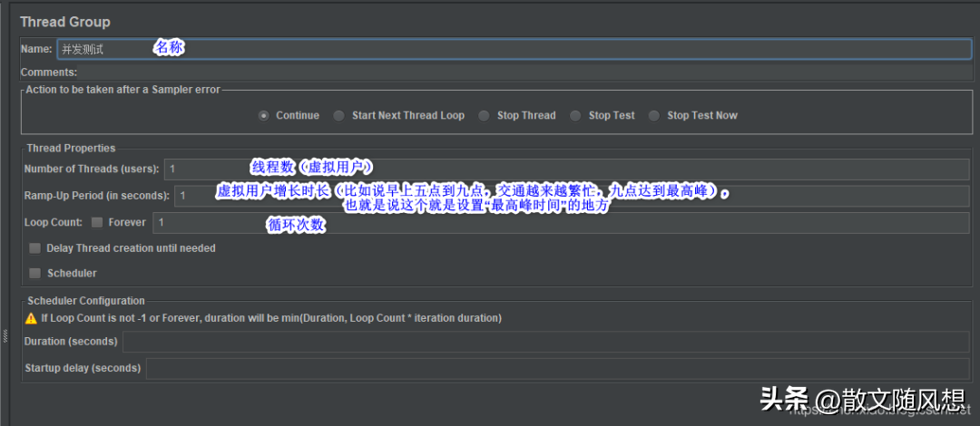Select the Stop Test radio option

[575, 116]
